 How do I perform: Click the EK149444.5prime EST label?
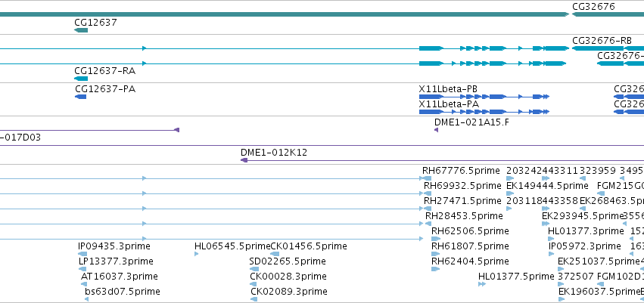[547, 186]
